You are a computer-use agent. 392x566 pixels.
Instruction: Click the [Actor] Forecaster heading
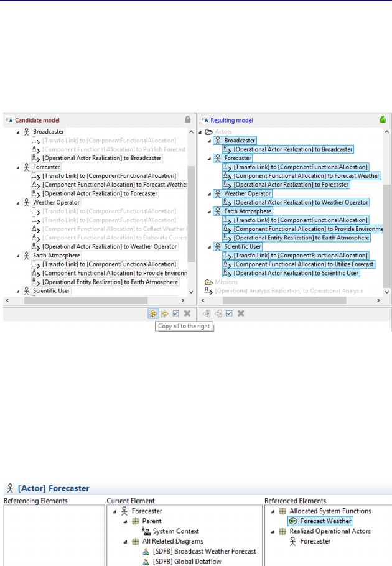click(x=54, y=488)
